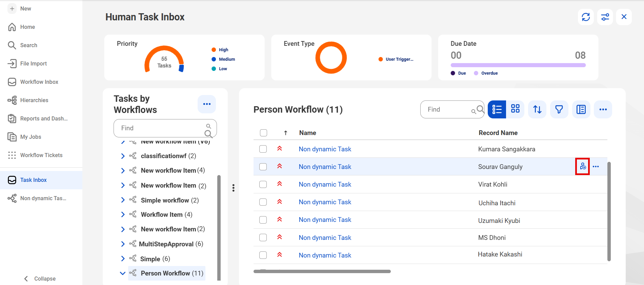This screenshot has height=285, width=644.
Task: Expand the Simple (6) workflow node
Action: click(x=123, y=259)
